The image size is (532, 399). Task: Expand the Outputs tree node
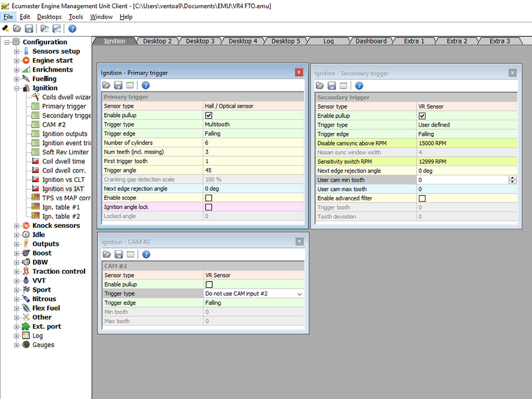pyautogui.click(x=16, y=244)
